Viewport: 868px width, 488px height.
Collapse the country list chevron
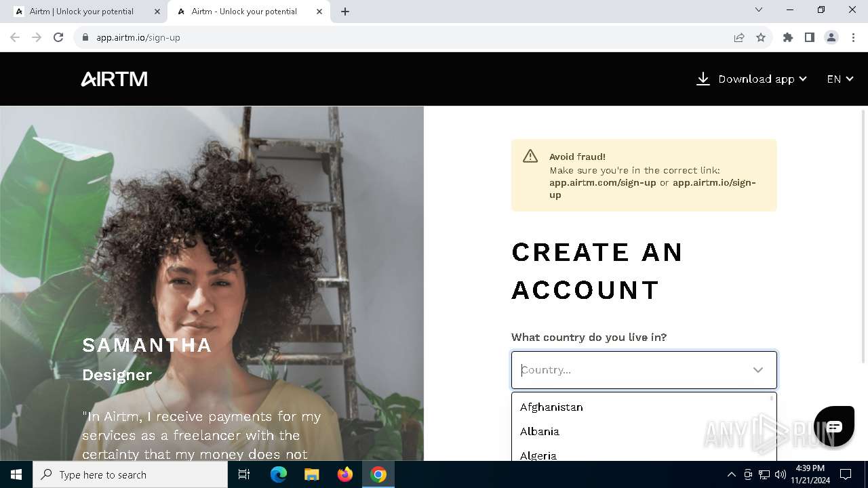point(757,370)
